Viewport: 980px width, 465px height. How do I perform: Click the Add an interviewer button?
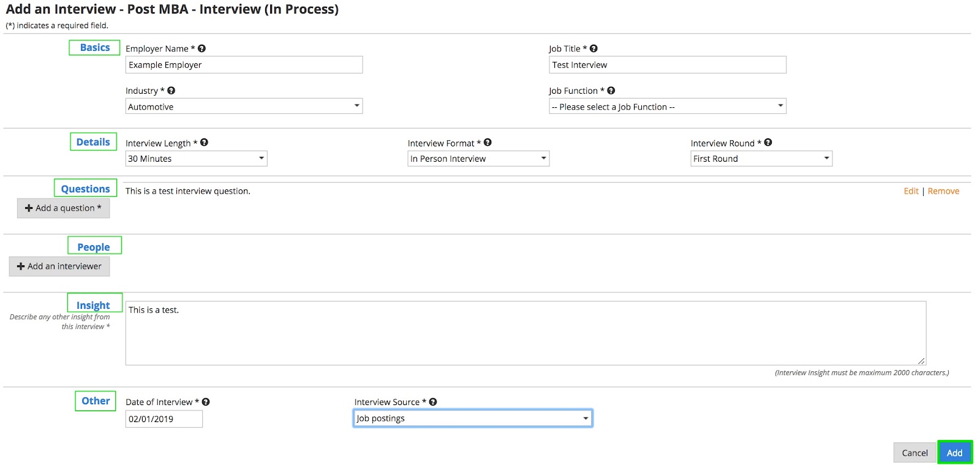pyautogui.click(x=59, y=267)
